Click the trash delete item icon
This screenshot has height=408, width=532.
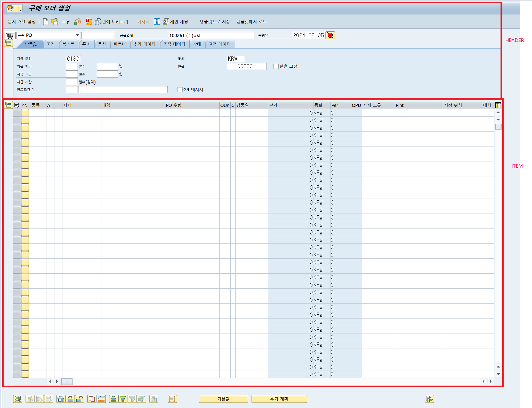pyautogui.click(x=61, y=399)
